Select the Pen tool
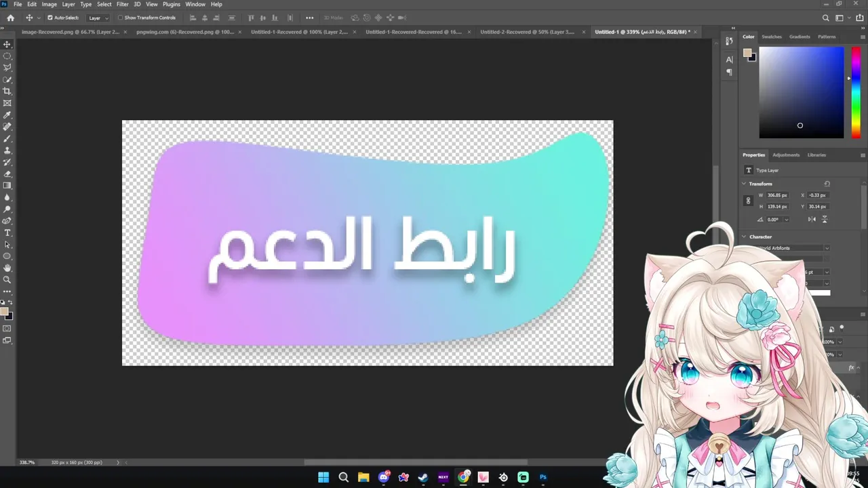 point(7,221)
